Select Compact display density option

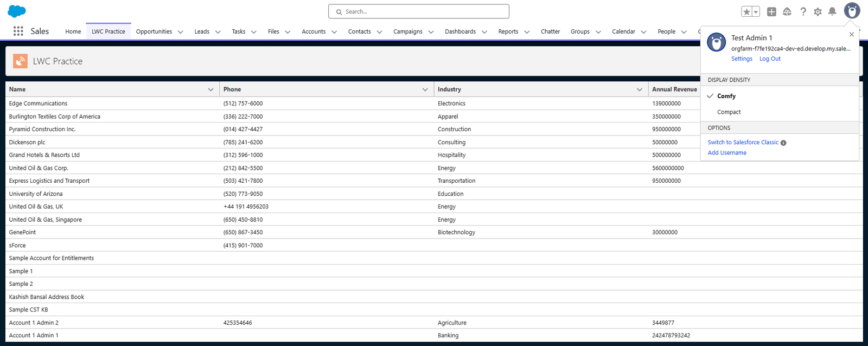(x=729, y=112)
